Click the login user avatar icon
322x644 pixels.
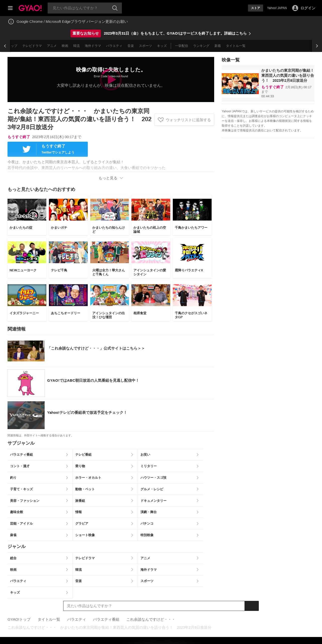(295, 8)
